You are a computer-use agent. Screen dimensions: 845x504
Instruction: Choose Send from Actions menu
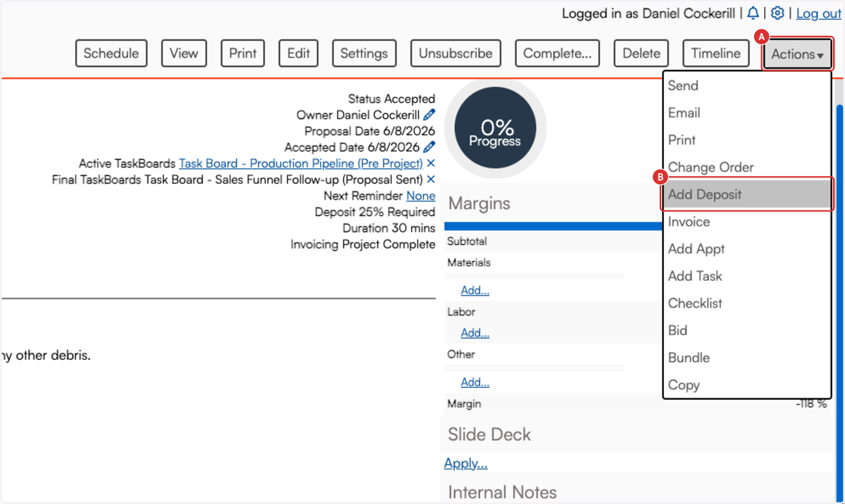pyautogui.click(x=747, y=86)
